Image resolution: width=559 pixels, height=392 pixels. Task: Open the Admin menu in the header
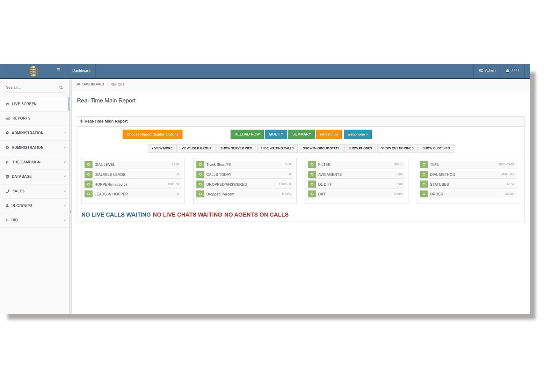[x=487, y=71]
